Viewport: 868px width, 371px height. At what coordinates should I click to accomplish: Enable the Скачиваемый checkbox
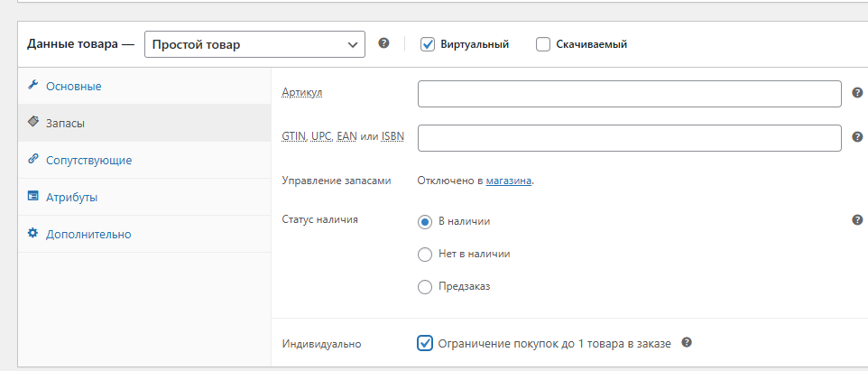coord(543,44)
